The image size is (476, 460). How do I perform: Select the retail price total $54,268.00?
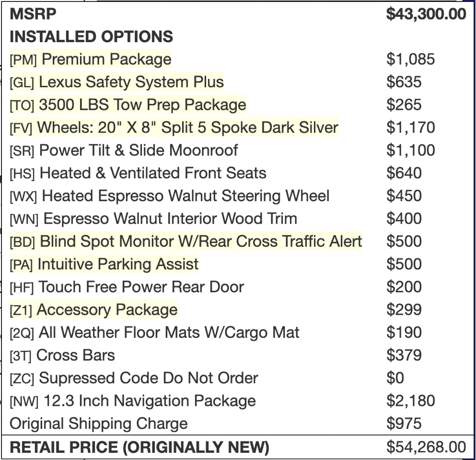[x=426, y=447]
